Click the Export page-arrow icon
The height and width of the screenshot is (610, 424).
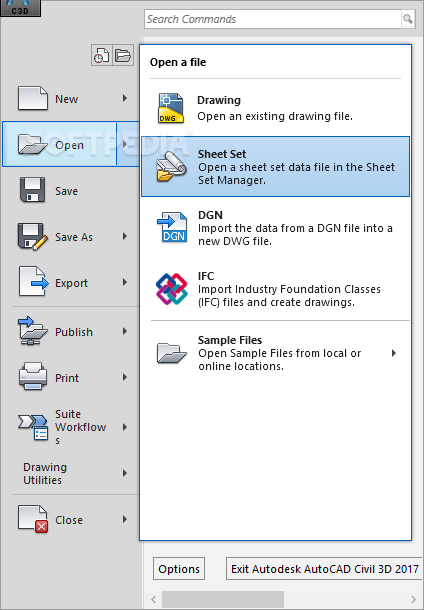[x=33, y=282]
